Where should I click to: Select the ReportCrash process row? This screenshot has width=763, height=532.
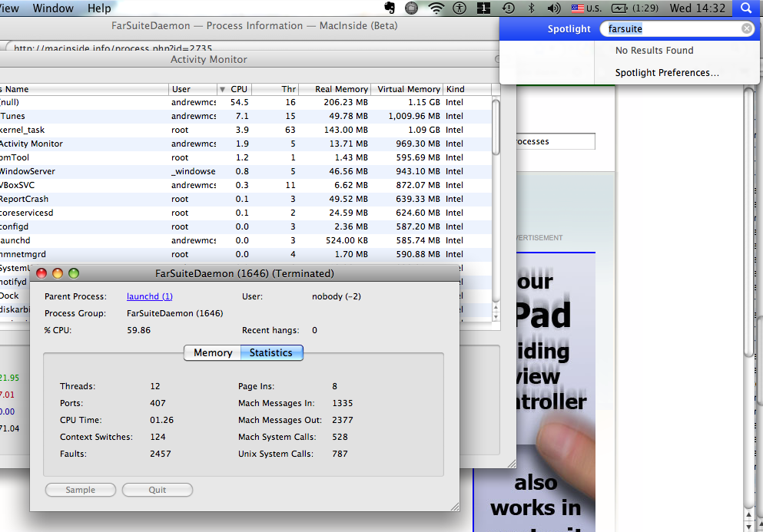245,199
